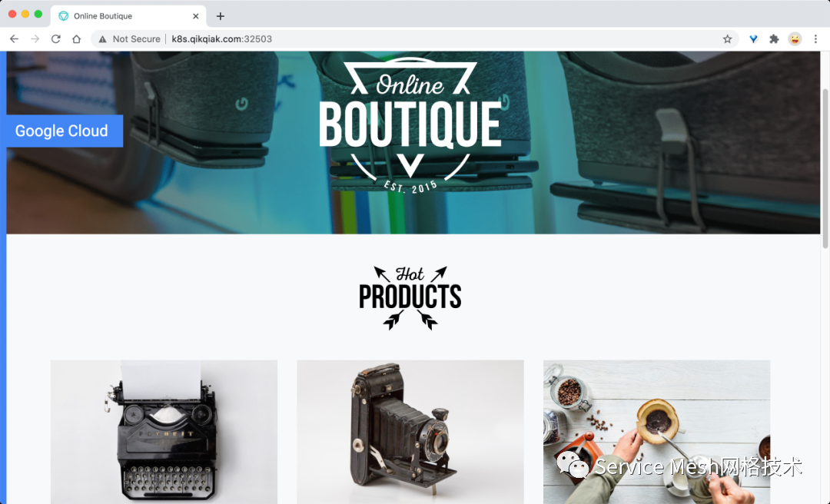Click the browser back arrow
This screenshot has height=504, width=830.
[15, 38]
